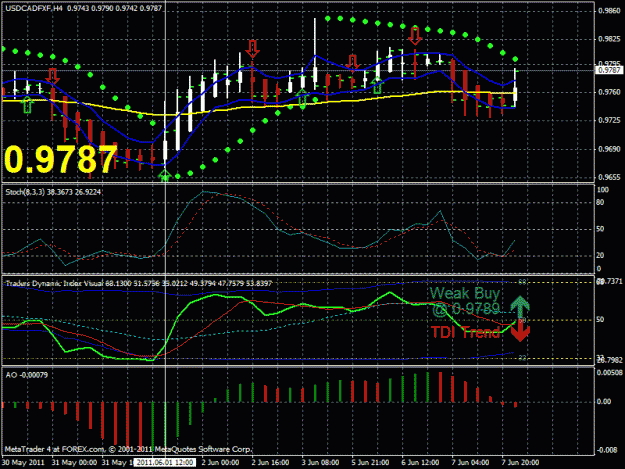Select the red sell arrow above the 6 Jun 12:00 candle
This screenshot has width=625, height=469.
tap(415, 36)
